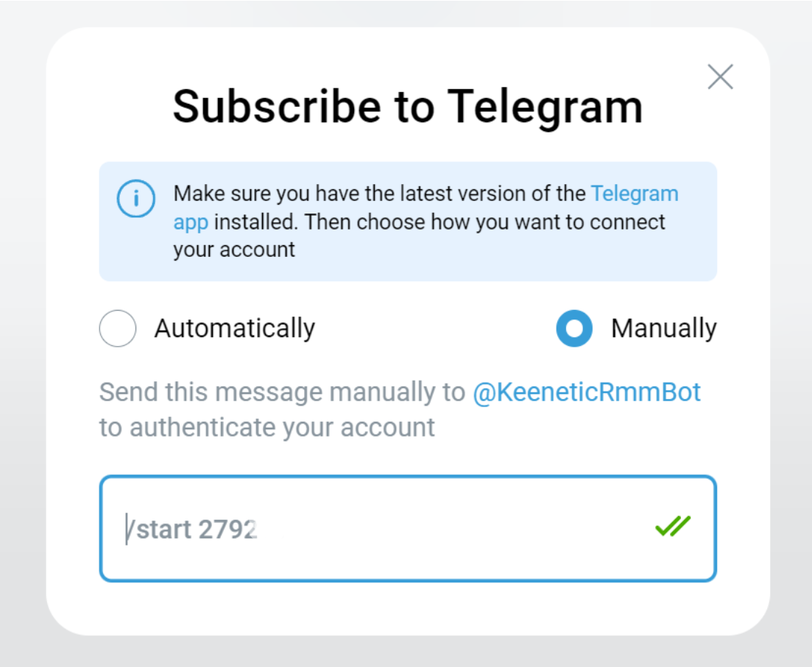Viewport: 812px width, 667px height.
Task: Click the "your account" line in the banner
Action: [x=234, y=250]
